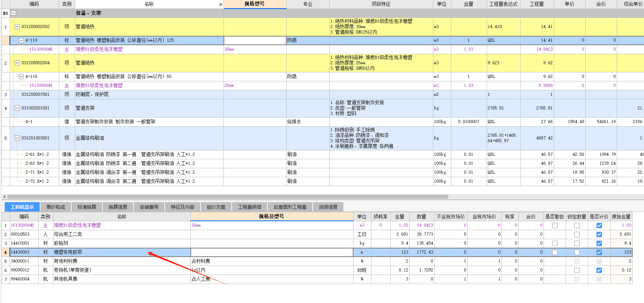Open the 反查图形工程量 tab
This screenshot has width=644, height=303.
pyautogui.click(x=290, y=207)
